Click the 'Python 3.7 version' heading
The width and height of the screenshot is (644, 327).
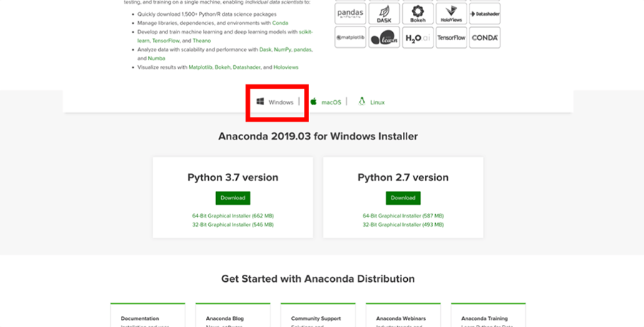click(x=233, y=177)
